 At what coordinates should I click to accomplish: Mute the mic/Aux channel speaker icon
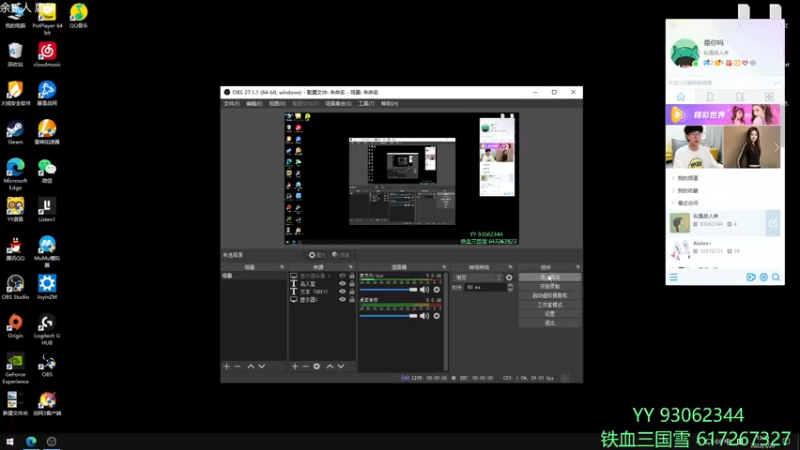click(x=424, y=289)
